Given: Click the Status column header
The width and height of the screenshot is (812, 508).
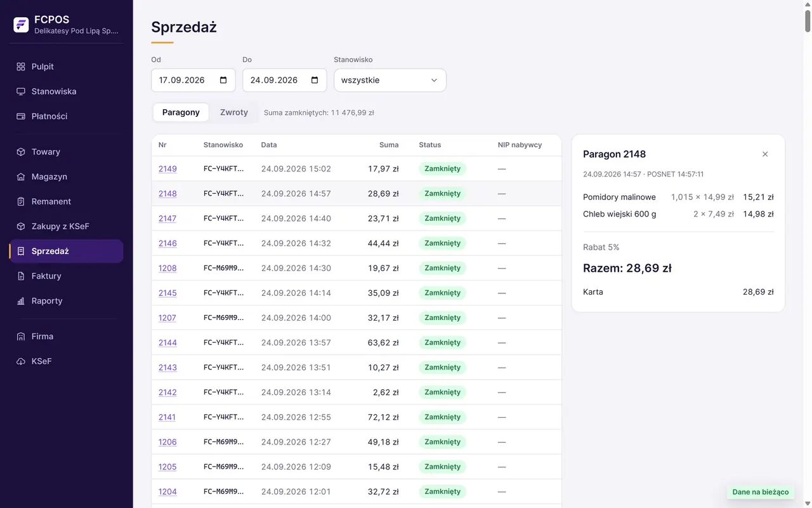Looking at the screenshot, I should (x=429, y=145).
